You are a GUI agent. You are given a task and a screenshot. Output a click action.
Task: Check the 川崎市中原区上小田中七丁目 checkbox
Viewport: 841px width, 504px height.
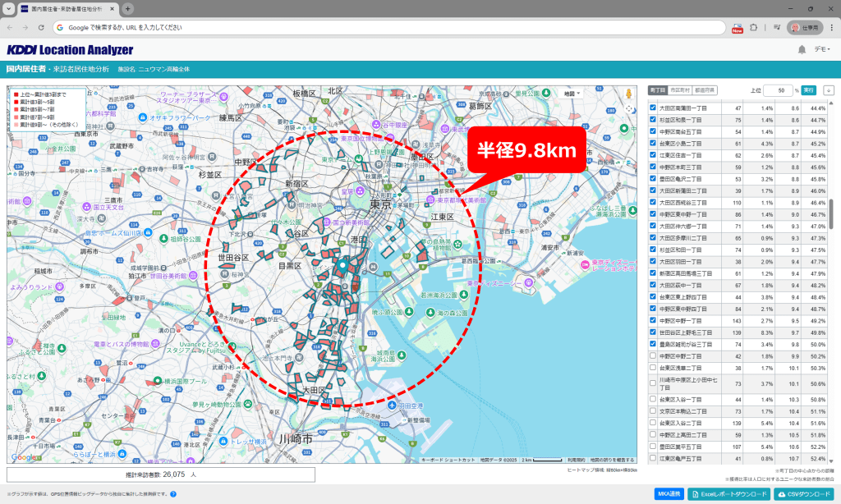click(x=653, y=383)
